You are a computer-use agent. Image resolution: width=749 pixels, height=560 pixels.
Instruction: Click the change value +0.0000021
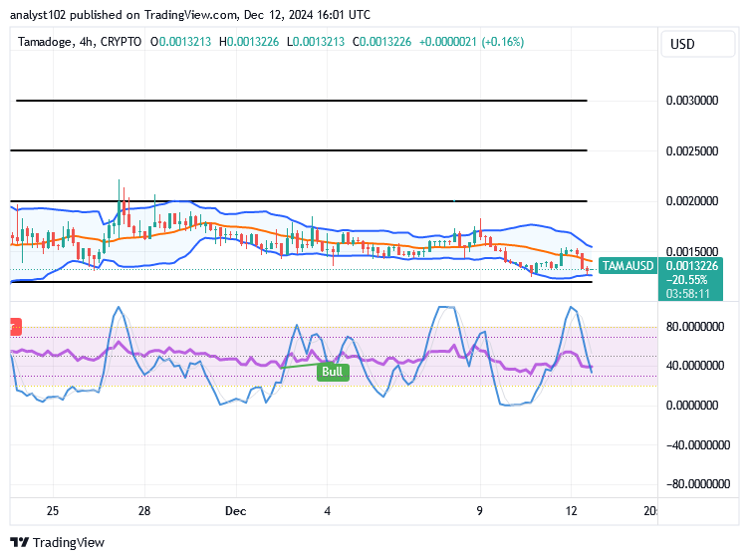447,42
